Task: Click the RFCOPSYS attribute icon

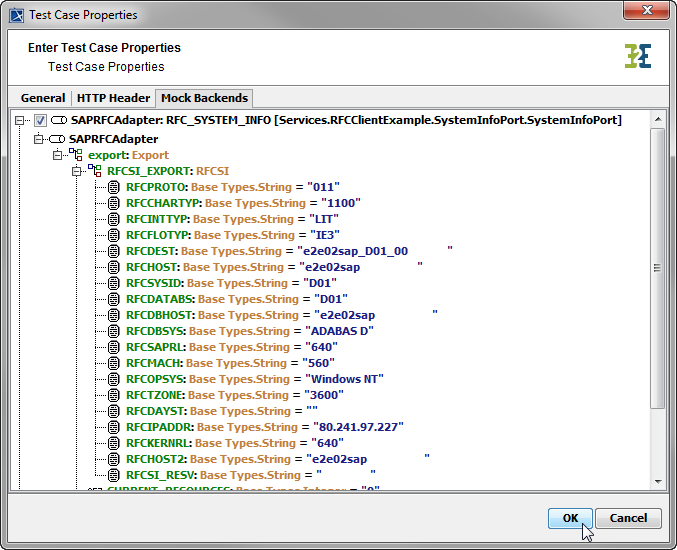Action: 114,379
